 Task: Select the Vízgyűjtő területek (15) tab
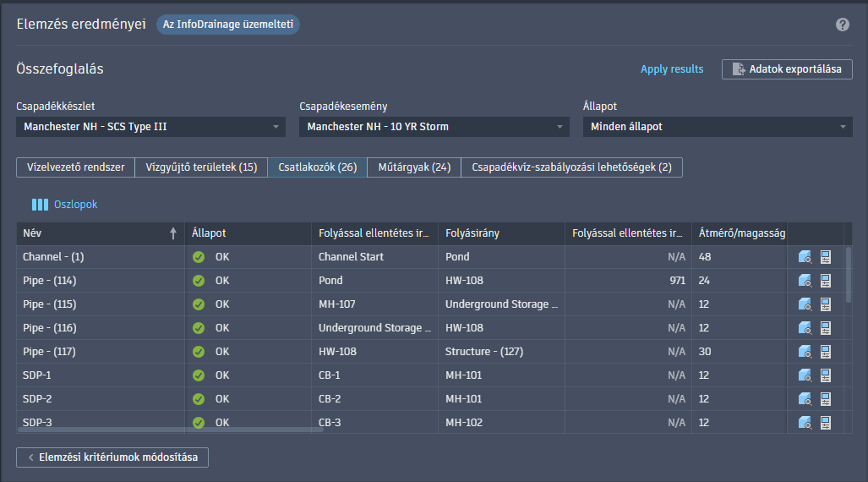(x=201, y=167)
